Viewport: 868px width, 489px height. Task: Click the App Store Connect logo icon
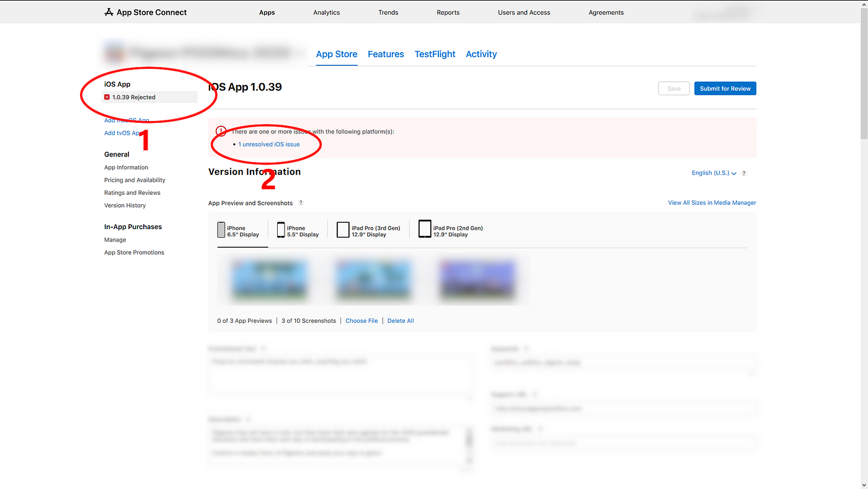pyautogui.click(x=108, y=12)
